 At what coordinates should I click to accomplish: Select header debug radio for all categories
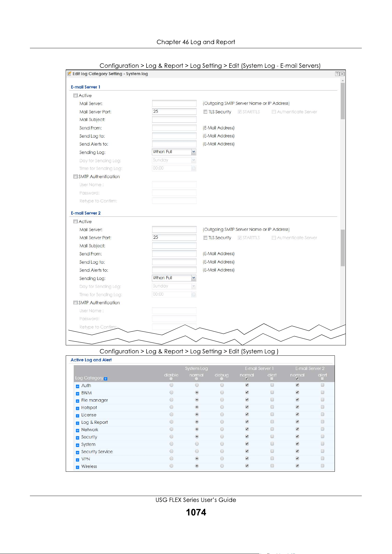point(222,379)
